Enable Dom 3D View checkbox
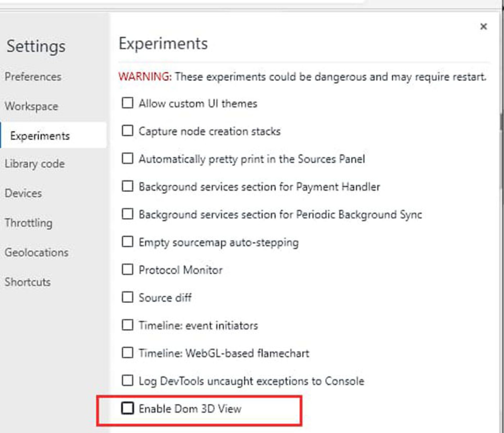Image resolution: width=504 pixels, height=433 pixels. [128, 408]
